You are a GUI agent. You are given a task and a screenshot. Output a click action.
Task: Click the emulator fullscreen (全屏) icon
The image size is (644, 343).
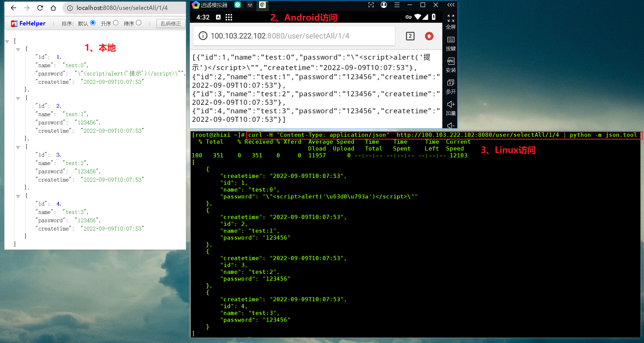click(451, 18)
